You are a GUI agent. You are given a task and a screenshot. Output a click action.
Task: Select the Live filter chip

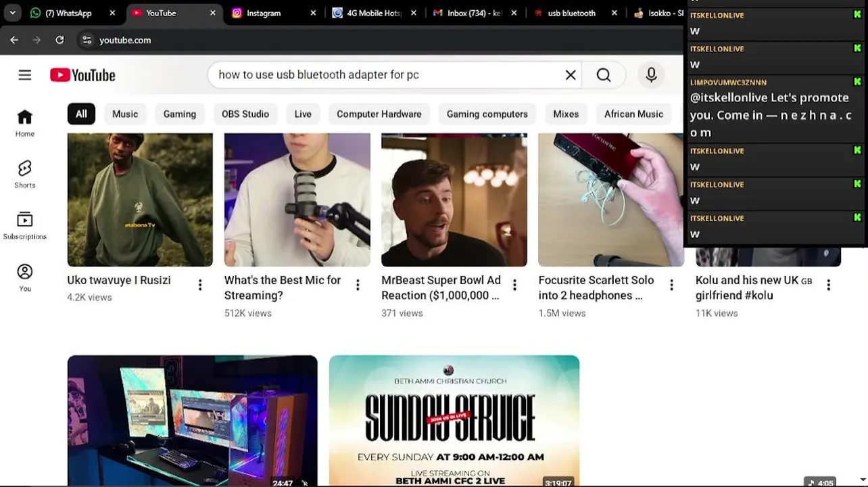(303, 114)
